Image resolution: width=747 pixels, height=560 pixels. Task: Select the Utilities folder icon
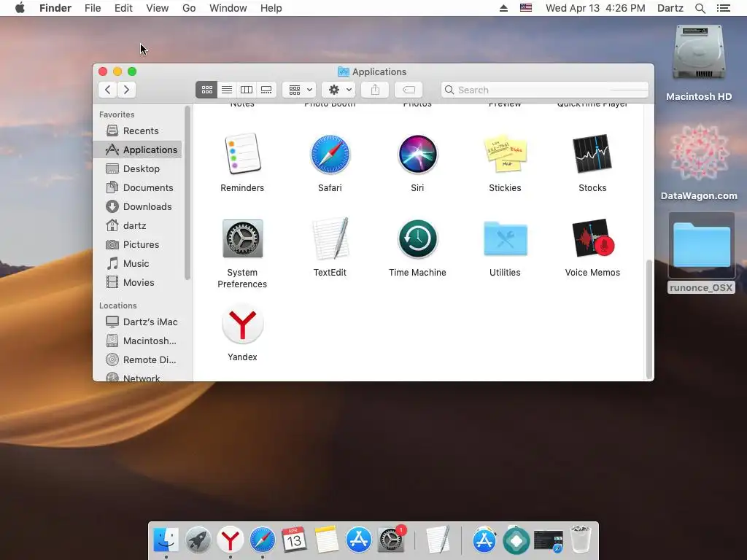click(x=505, y=238)
